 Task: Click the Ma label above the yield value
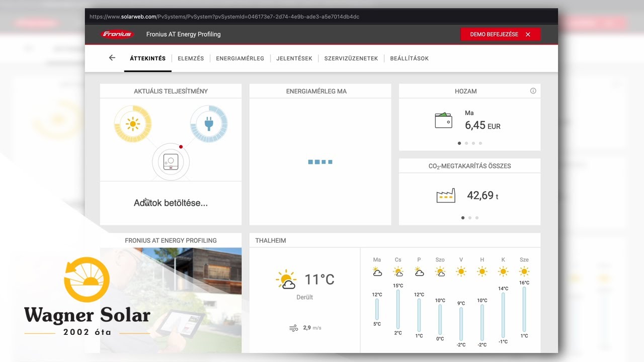pyautogui.click(x=469, y=113)
